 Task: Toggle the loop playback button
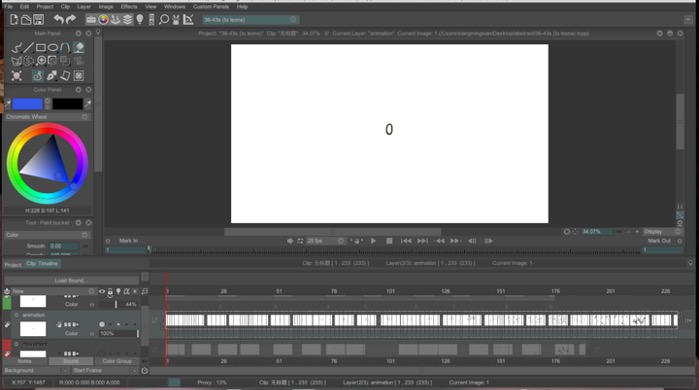(x=300, y=241)
